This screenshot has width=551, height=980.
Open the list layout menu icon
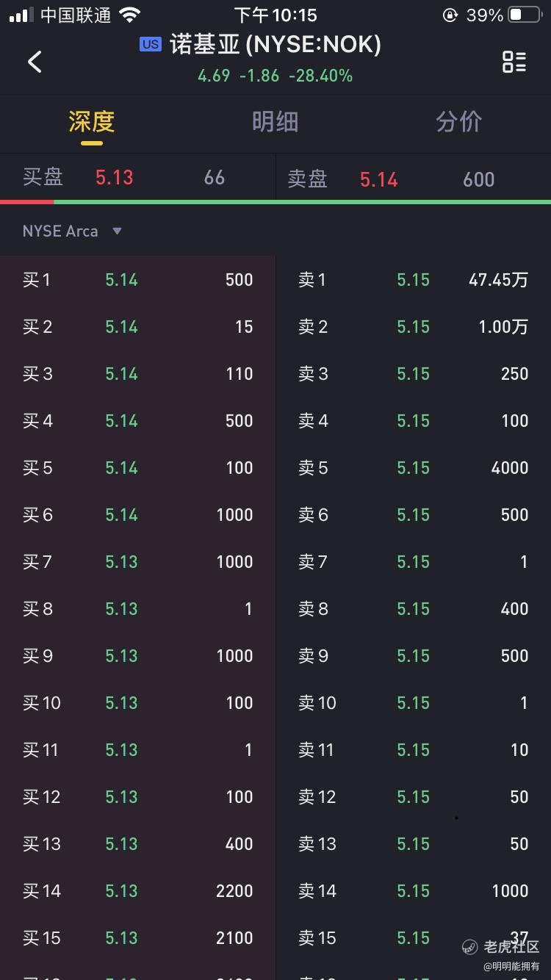pos(514,62)
